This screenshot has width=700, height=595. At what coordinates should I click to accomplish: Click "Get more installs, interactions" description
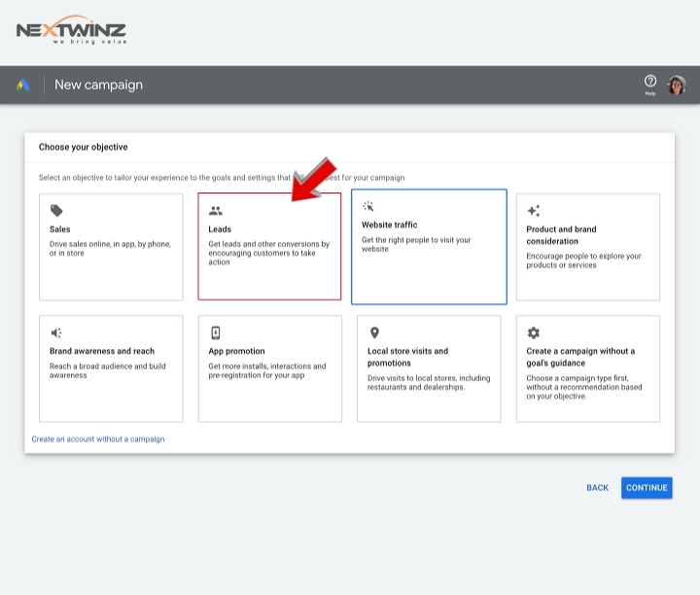267,370
